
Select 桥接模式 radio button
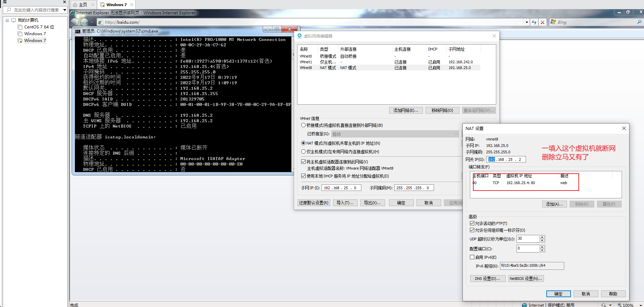pos(304,125)
